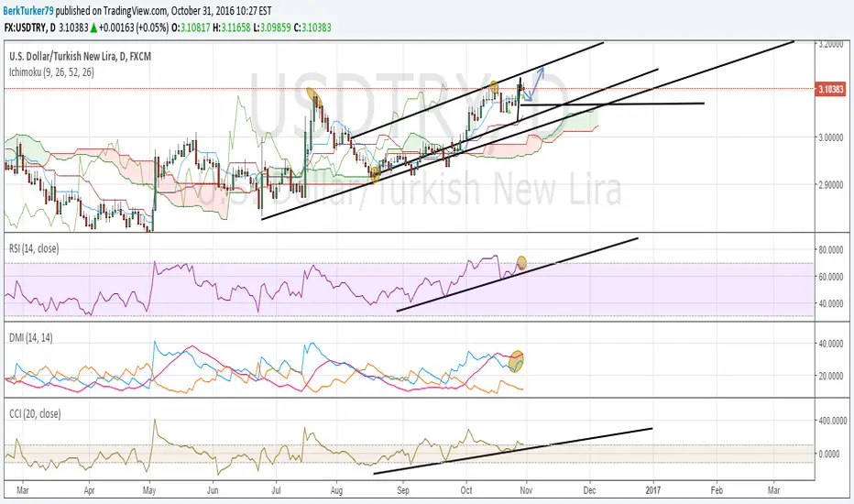Click the 3.00000 price axis label
Screen dimensions: 854x504
(831, 137)
